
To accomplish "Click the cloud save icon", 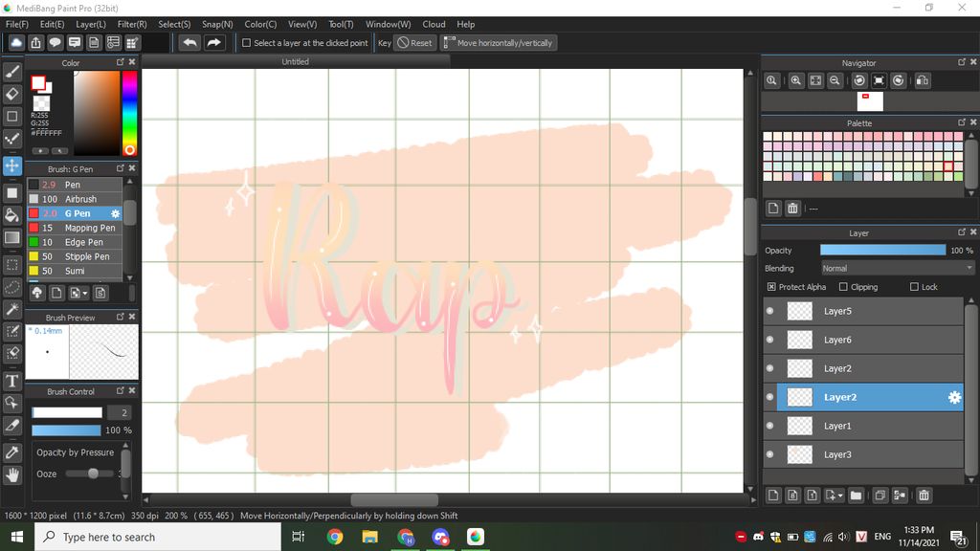I will (16, 42).
